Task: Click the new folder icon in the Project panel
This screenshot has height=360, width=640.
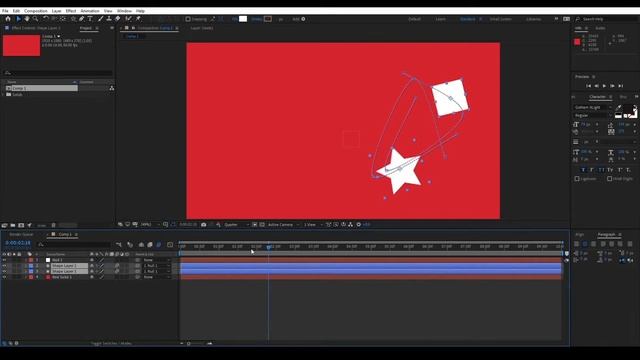Action: click(x=13, y=225)
